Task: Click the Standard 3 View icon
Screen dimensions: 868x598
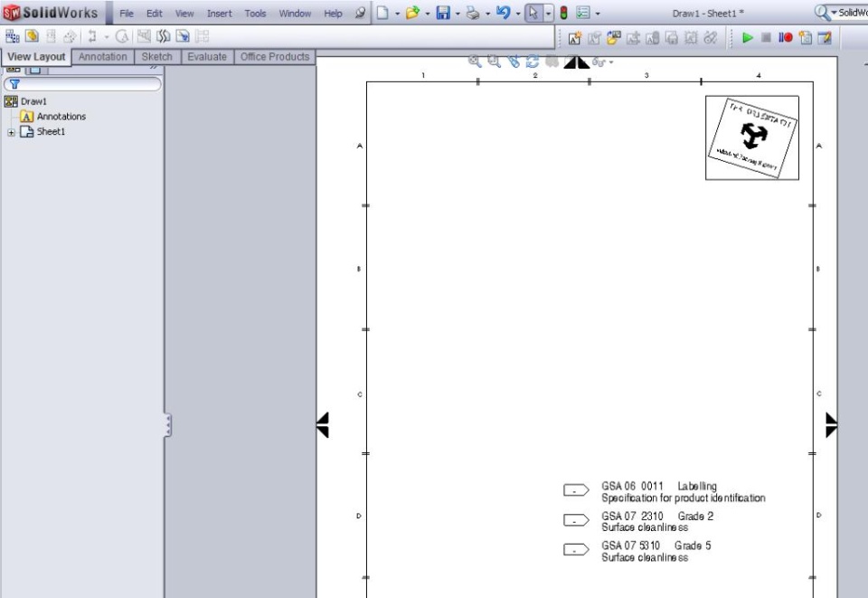Action: tap(12, 36)
